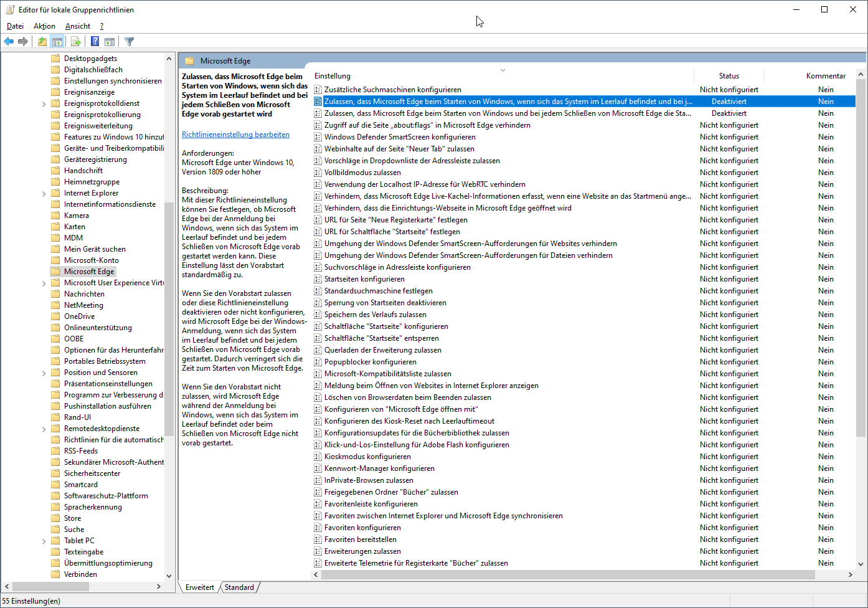Expand the Ereignisprotokolldienst tree node
Viewport: 868px width, 608px height.
pyautogui.click(x=44, y=104)
